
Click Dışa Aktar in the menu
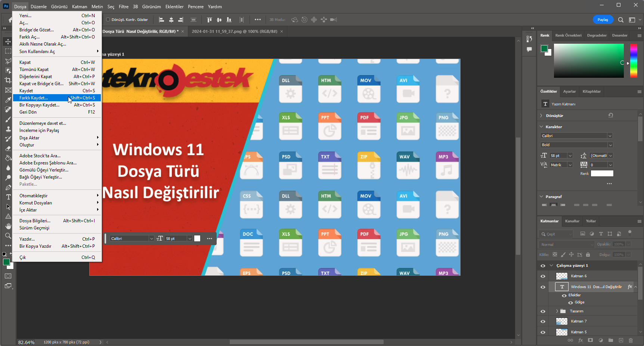tap(29, 138)
